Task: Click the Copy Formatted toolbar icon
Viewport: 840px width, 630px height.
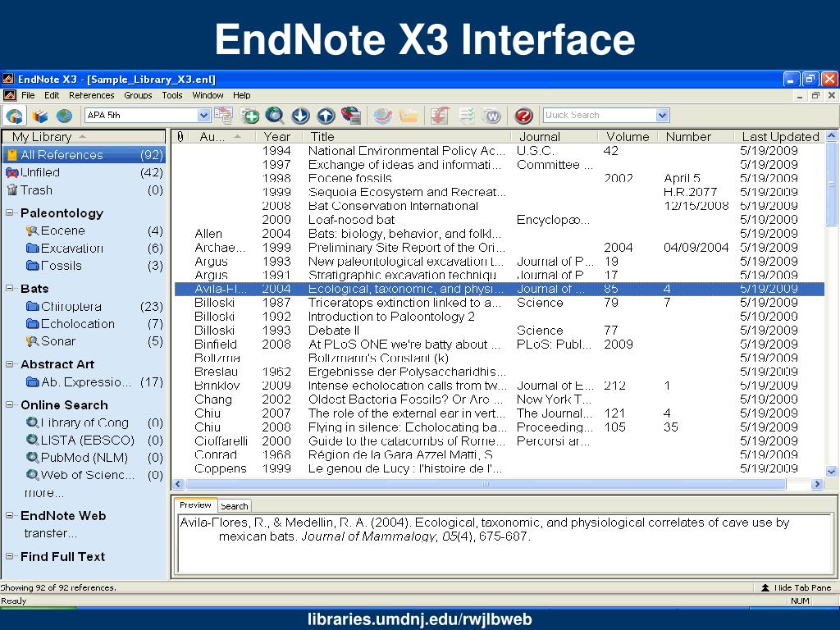Action: pos(223,115)
